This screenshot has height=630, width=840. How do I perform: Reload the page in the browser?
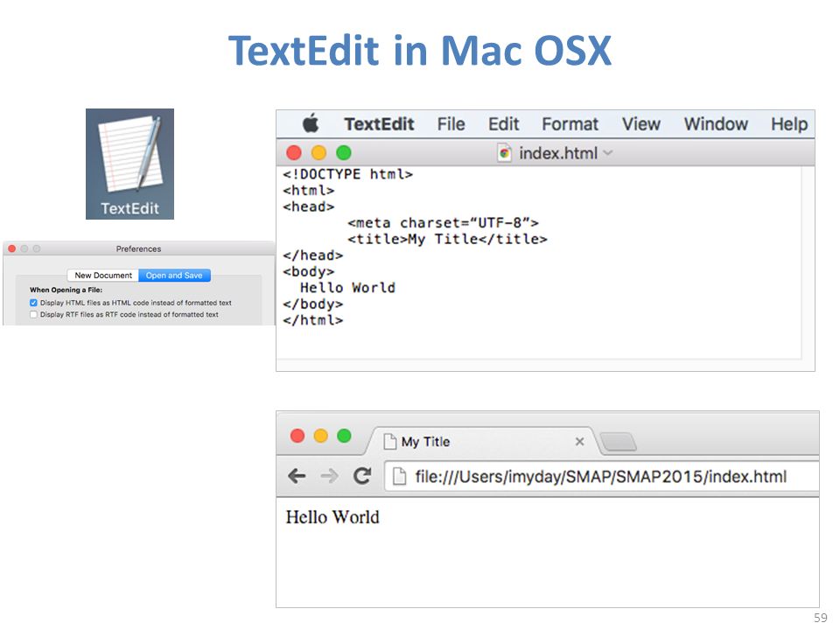pyautogui.click(x=362, y=476)
